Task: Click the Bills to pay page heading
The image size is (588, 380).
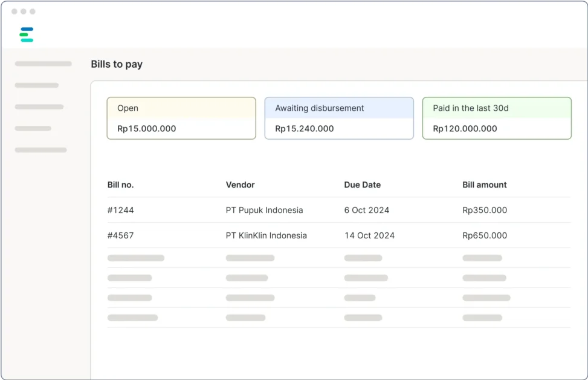Action: tap(117, 64)
